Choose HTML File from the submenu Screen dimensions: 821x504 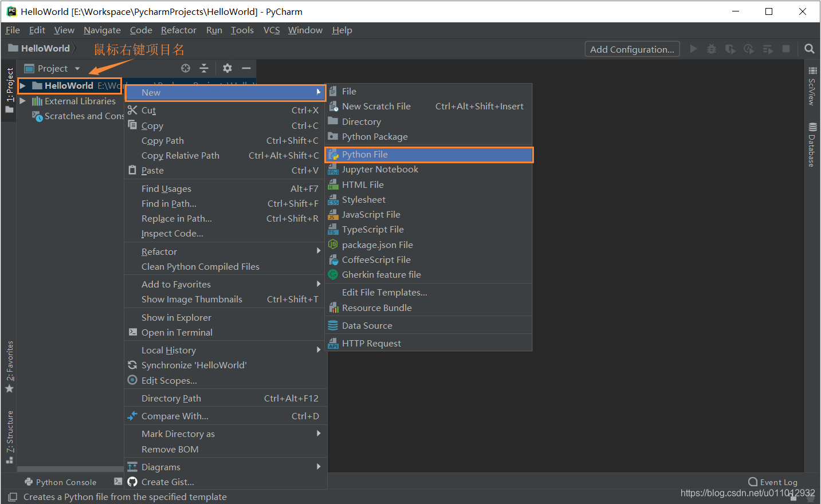click(429, 184)
